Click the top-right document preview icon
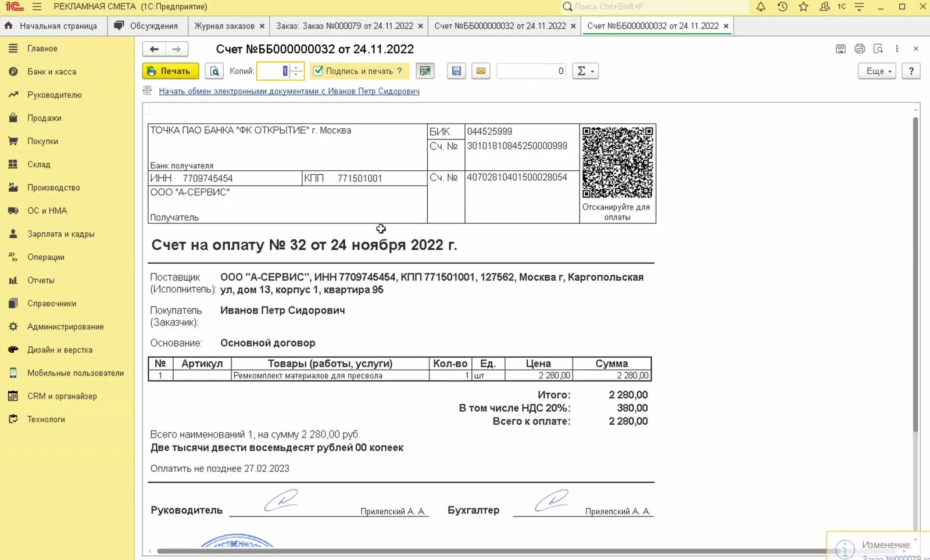 (x=878, y=49)
